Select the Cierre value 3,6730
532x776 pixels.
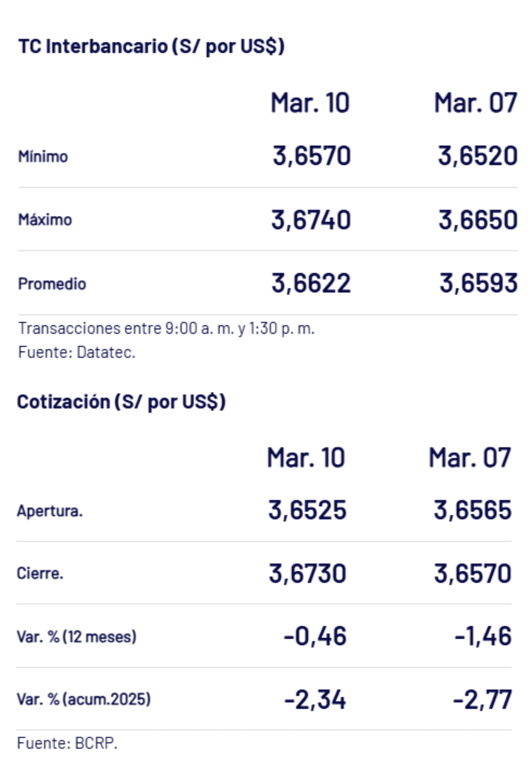[307, 573]
